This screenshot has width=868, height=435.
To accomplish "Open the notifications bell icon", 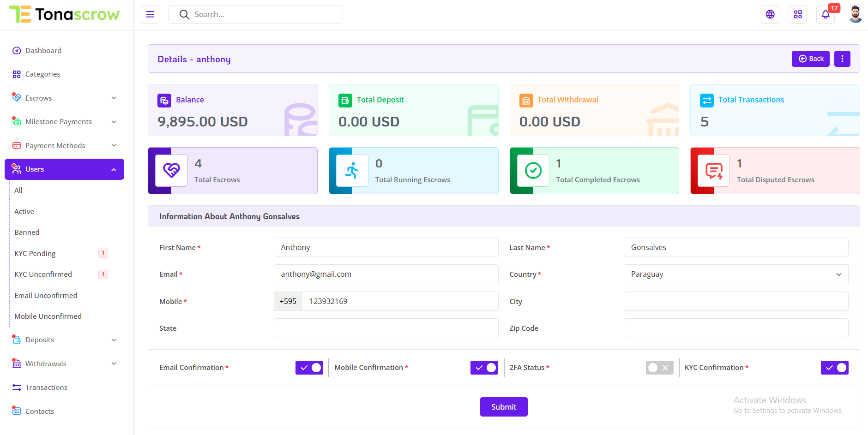I will point(825,14).
